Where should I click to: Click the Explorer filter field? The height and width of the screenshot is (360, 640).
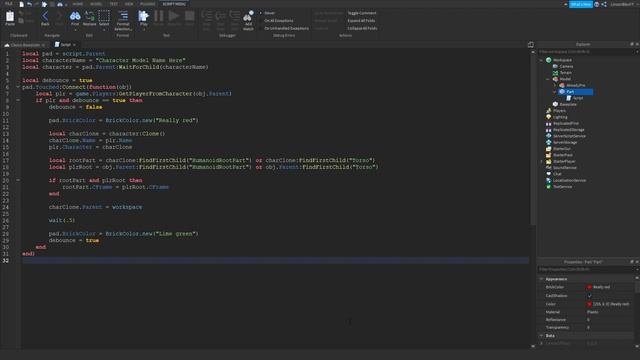586,52
